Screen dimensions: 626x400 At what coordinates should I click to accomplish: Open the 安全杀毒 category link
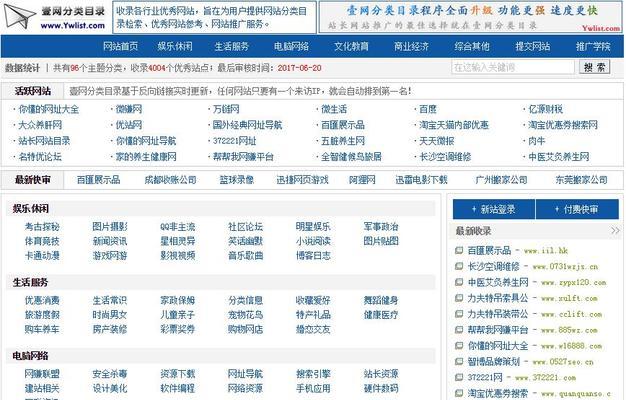point(110,374)
